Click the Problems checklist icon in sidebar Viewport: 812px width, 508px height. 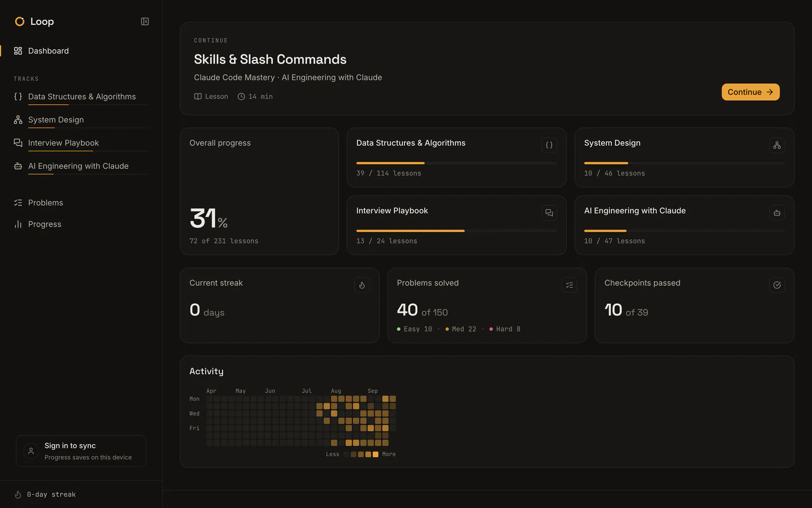coord(18,203)
